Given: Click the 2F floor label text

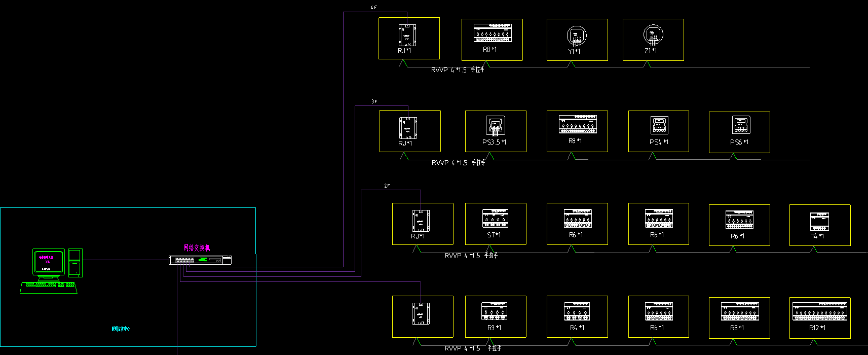Looking at the screenshot, I should click(387, 186).
